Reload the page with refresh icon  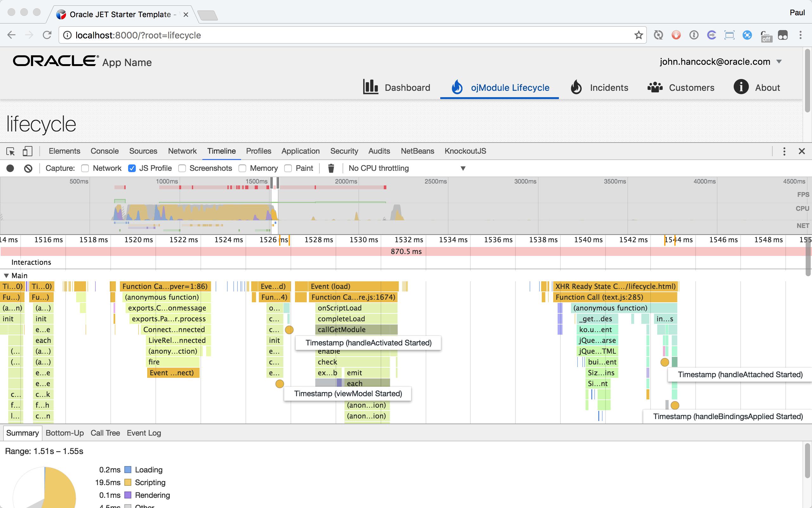pos(47,35)
